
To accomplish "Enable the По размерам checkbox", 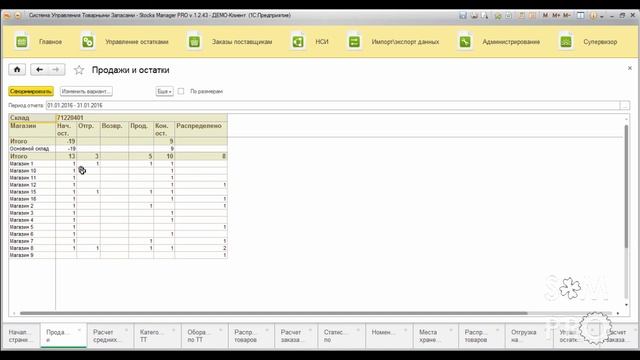I will tap(181, 91).
